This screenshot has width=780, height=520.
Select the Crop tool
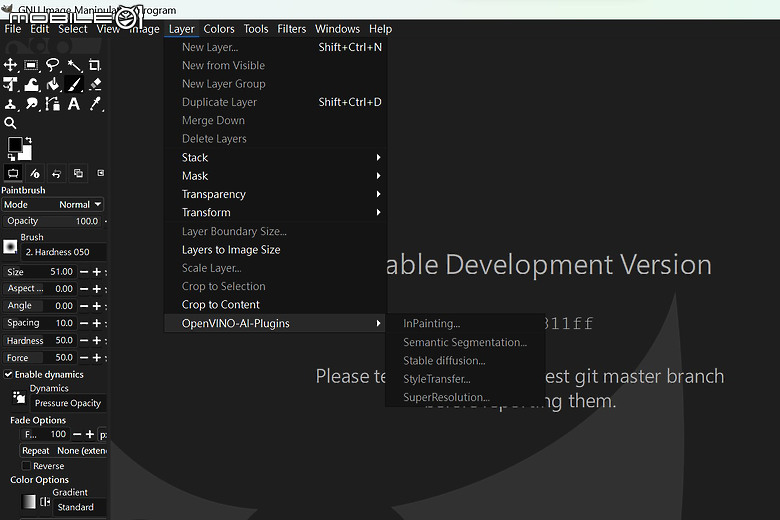click(x=95, y=65)
